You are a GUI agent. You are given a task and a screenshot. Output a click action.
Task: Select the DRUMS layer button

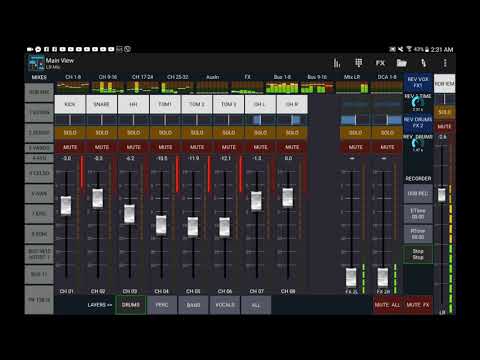tap(131, 305)
